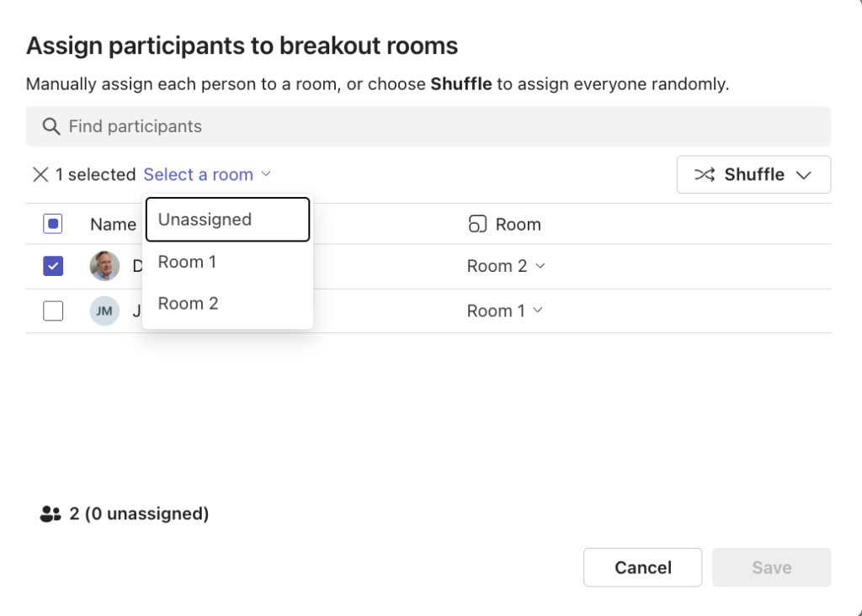The image size is (862, 616).
Task: Click D's profile picture
Action: (x=104, y=266)
